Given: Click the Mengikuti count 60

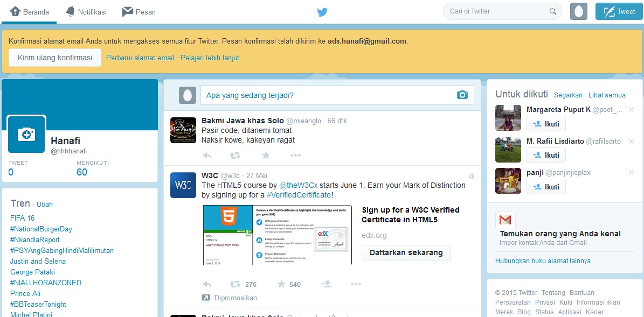Looking at the screenshot, I should [82, 172].
